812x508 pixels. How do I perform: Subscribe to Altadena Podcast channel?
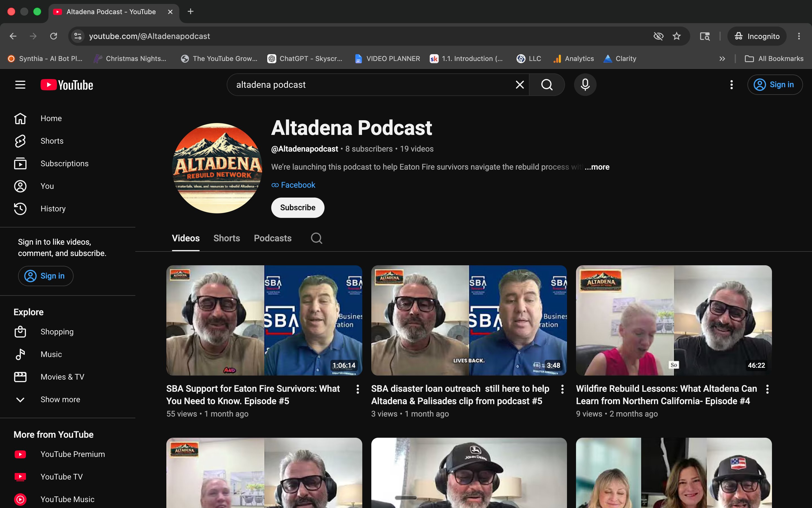[298, 208]
